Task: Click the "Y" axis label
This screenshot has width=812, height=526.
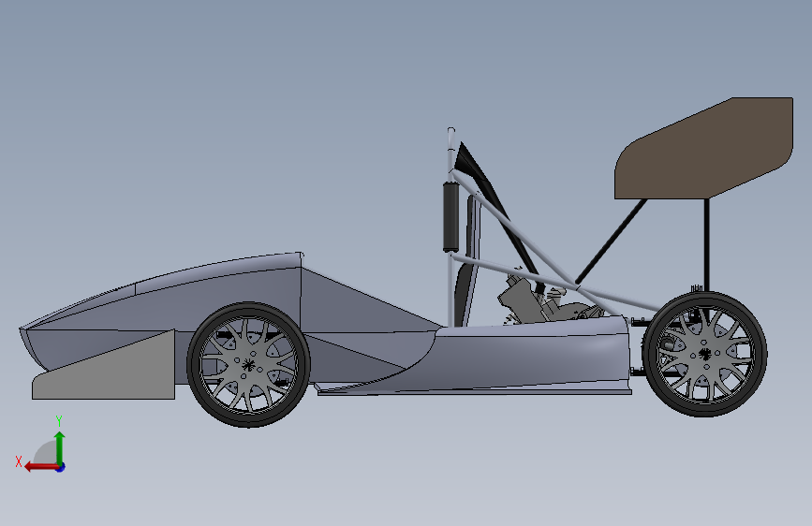Action: point(59,420)
